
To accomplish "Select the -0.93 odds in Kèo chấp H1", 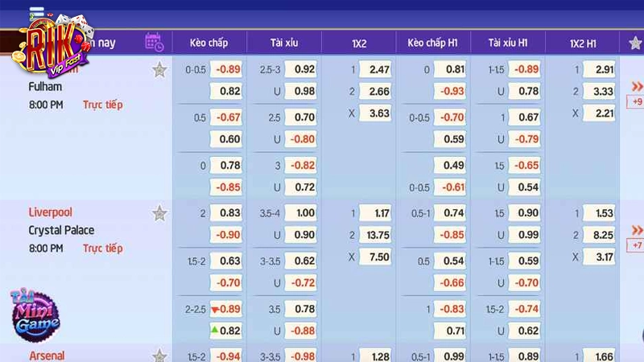I will (450, 91).
